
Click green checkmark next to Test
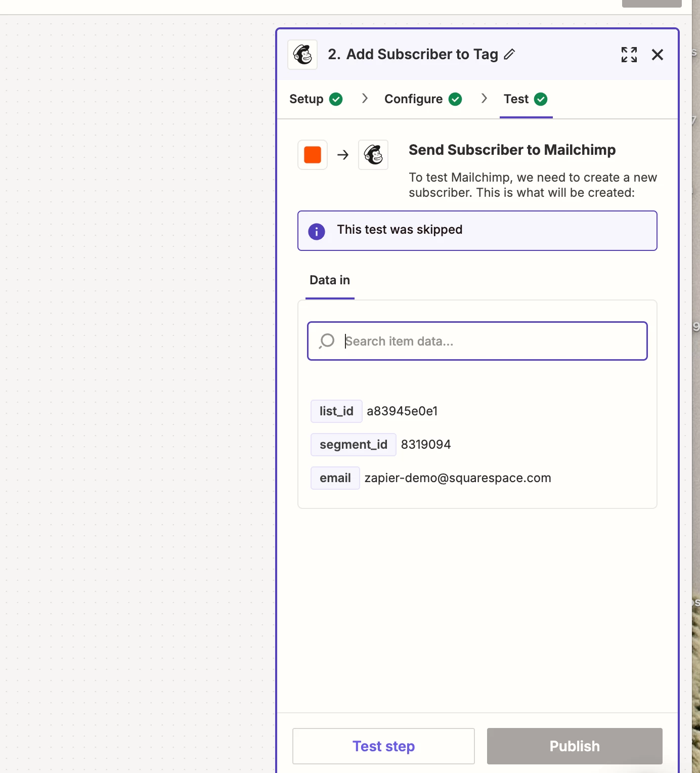541,99
